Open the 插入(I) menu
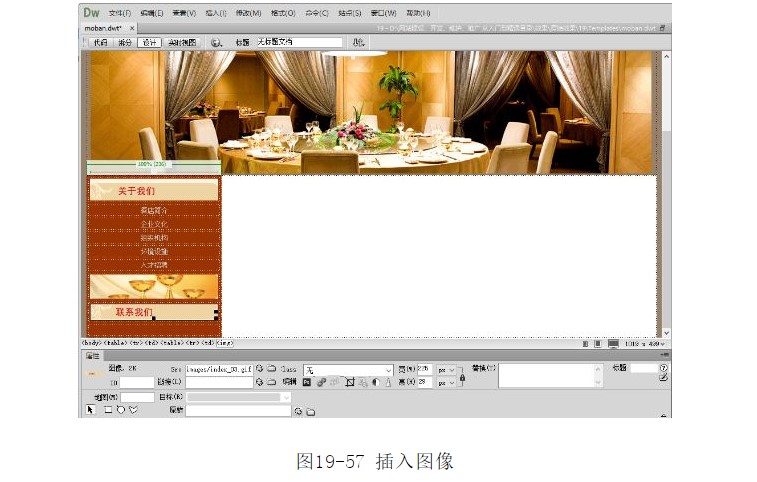The height and width of the screenshot is (482, 757). click(x=214, y=13)
